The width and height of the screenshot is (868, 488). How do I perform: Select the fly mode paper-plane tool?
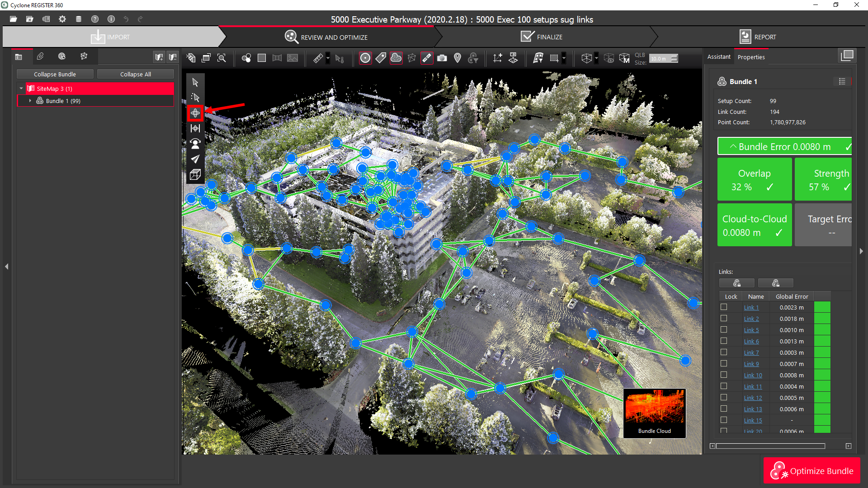click(195, 159)
